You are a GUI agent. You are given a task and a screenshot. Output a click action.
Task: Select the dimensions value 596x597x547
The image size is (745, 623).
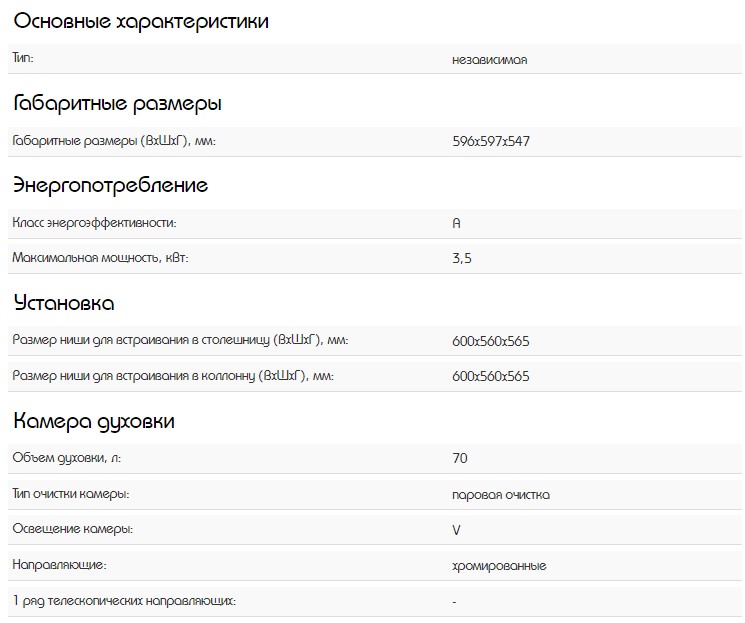click(490, 141)
